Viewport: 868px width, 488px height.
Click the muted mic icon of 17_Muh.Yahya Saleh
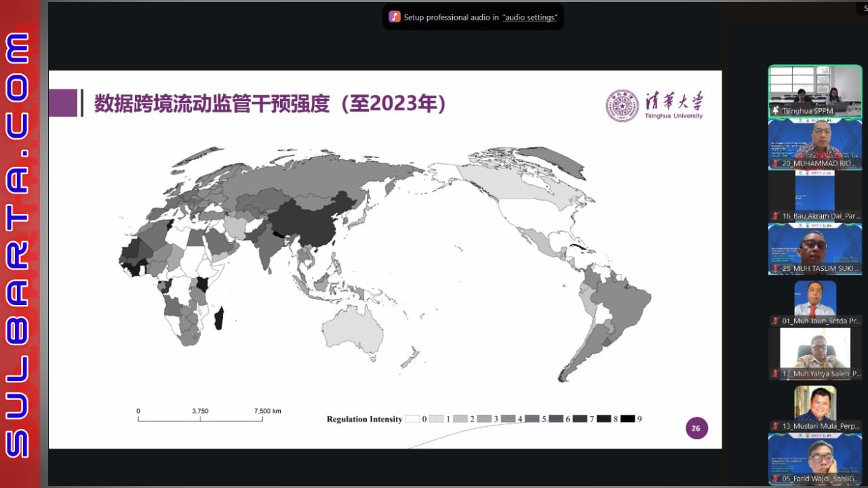pyautogui.click(x=776, y=373)
